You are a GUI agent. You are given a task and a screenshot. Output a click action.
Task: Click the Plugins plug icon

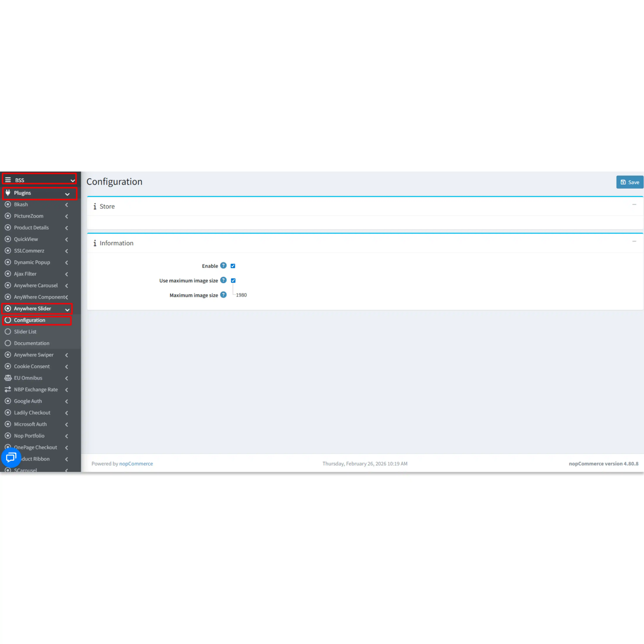coord(8,193)
